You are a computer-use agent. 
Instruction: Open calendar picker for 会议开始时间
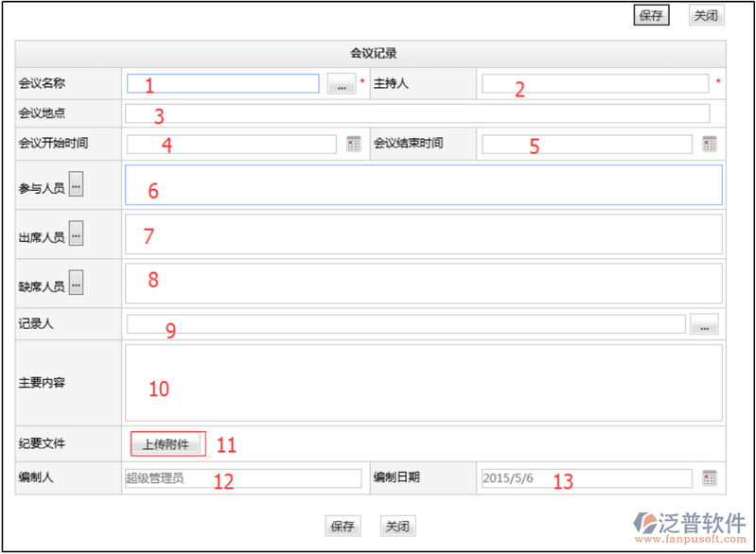pyautogui.click(x=354, y=144)
